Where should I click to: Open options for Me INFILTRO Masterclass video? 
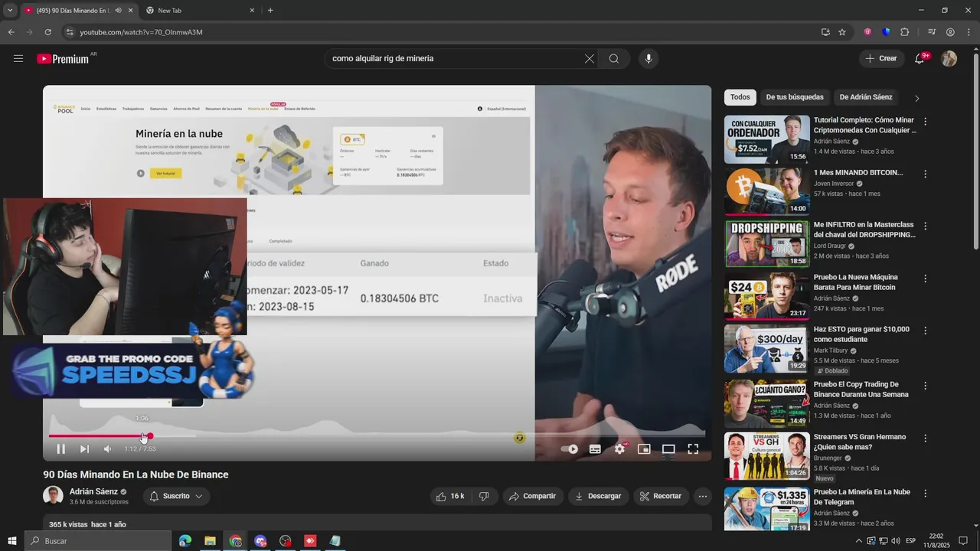[925, 227]
